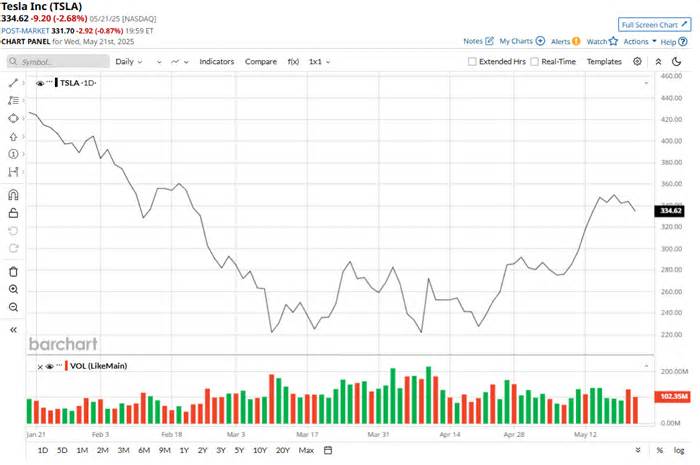Screen dimensions: 700x465
Task: Open Help question mark icon
Action: click(683, 42)
